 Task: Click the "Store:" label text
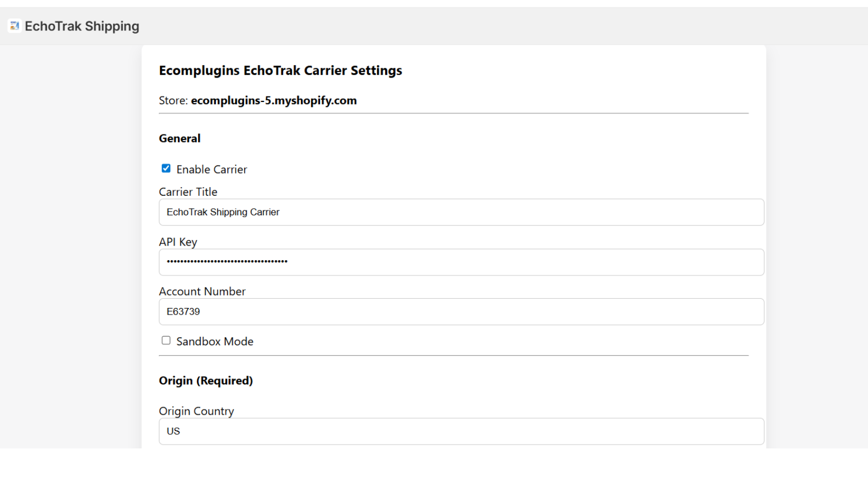pyautogui.click(x=173, y=101)
